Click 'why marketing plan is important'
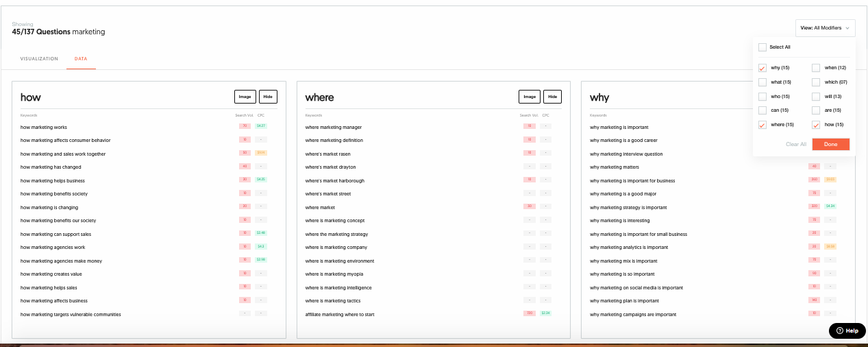868x347 pixels. 624,301
